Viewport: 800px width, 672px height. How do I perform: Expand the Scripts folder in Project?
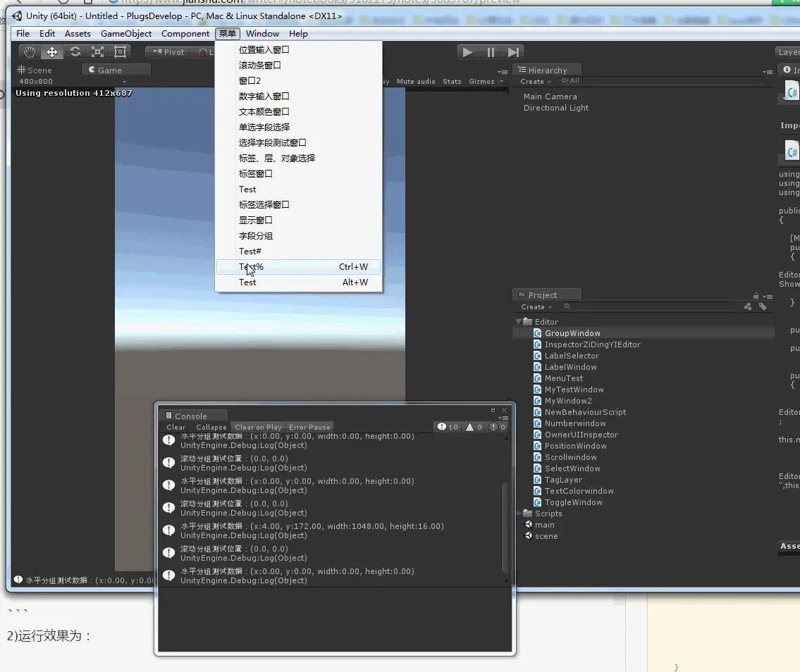point(519,514)
